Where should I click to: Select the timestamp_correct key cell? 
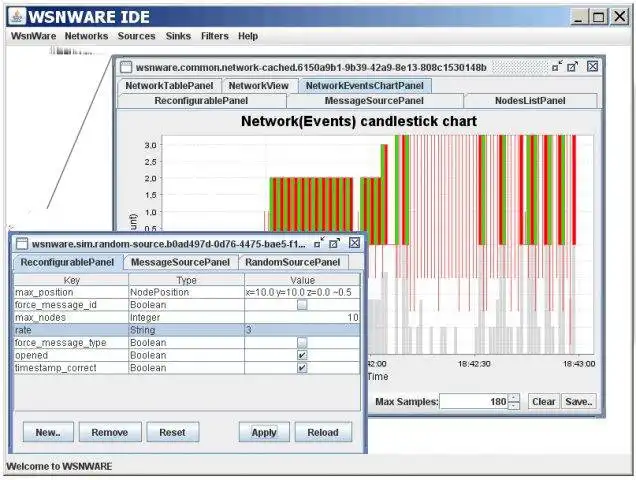click(x=71, y=368)
